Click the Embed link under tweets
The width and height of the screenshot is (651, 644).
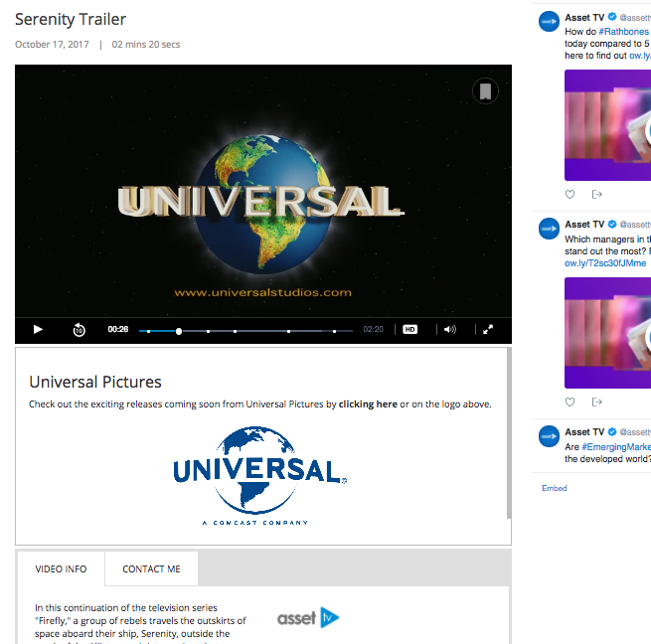[555, 488]
